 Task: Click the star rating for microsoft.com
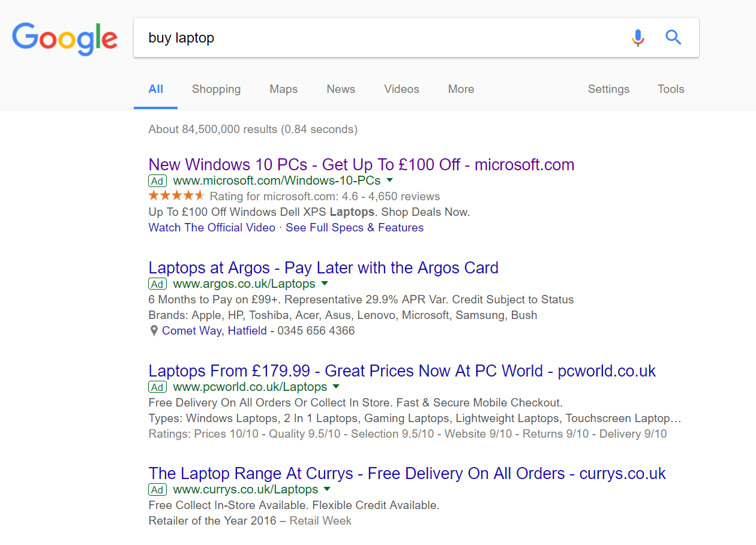(177, 196)
